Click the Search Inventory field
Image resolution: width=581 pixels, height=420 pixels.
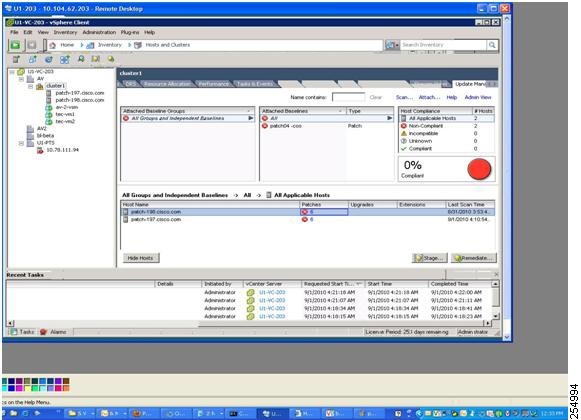pyautogui.click(x=444, y=45)
